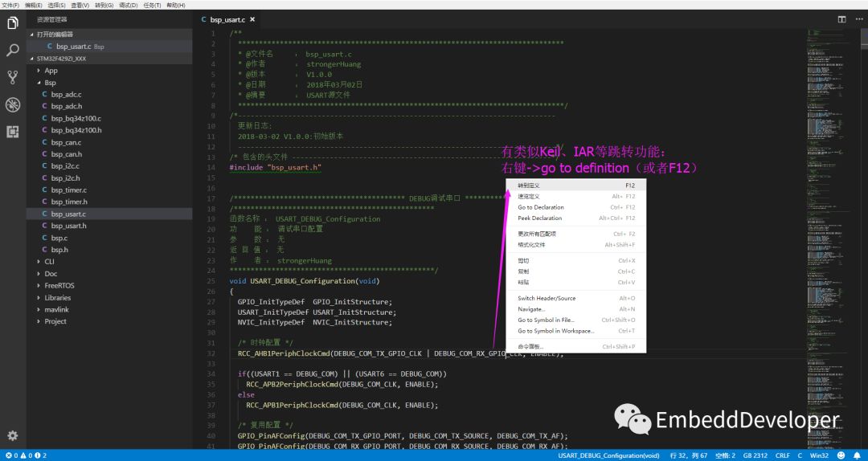
Task: Change encoding via GB 2312 status item
Action: 755,455
